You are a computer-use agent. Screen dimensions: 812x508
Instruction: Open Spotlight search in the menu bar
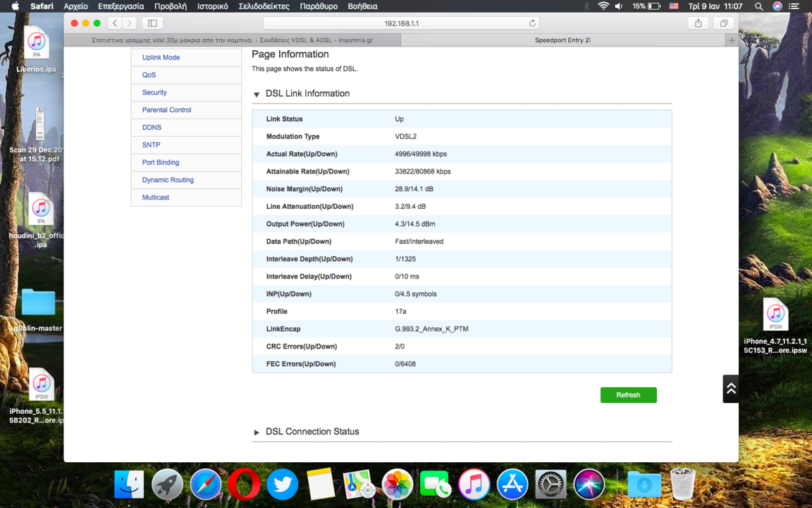click(758, 6)
